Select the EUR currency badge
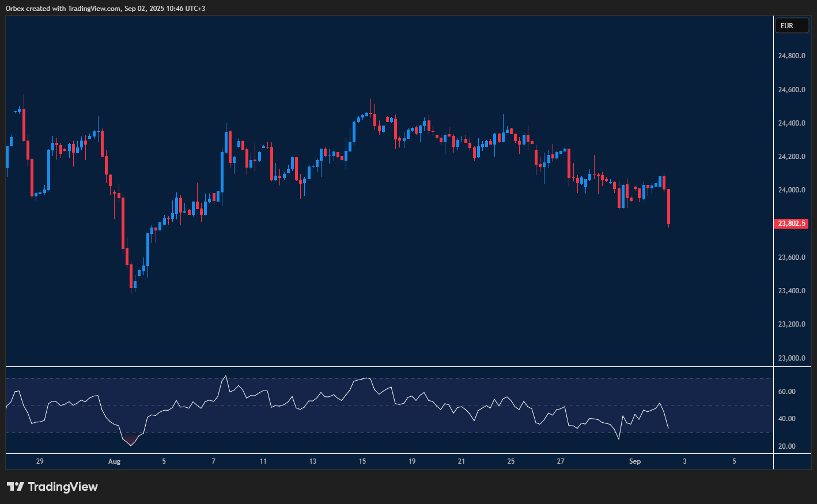The height and width of the screenshot is (504, 817). pos(792,25)
